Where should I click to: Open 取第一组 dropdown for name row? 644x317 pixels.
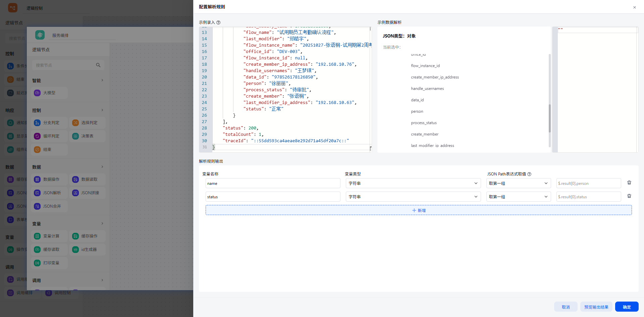518,183
